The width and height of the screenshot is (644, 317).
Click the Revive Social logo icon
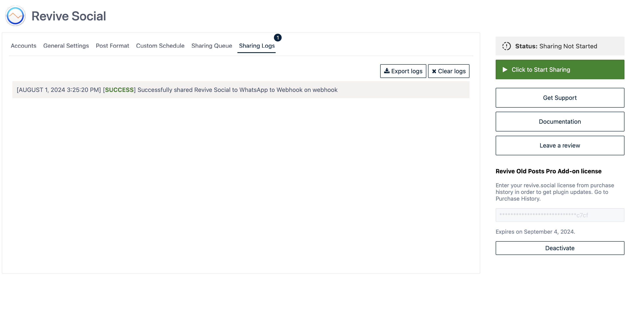click(15, 16)
